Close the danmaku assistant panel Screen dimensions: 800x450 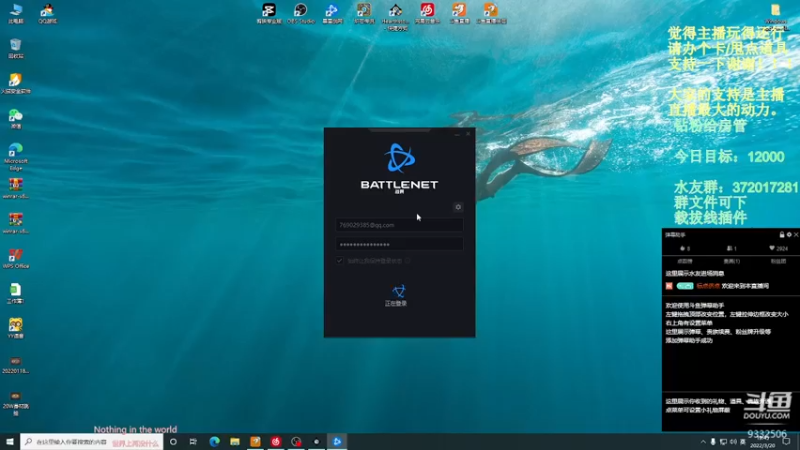(796, 235)
